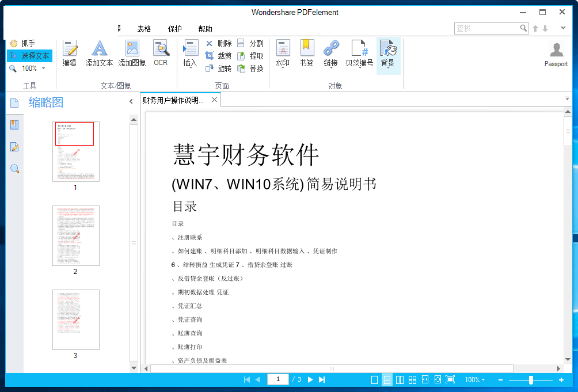Open the search options dropdown near 查找 box
The image size is (578, 392).
pyautogui.click(x=563, y=27)
